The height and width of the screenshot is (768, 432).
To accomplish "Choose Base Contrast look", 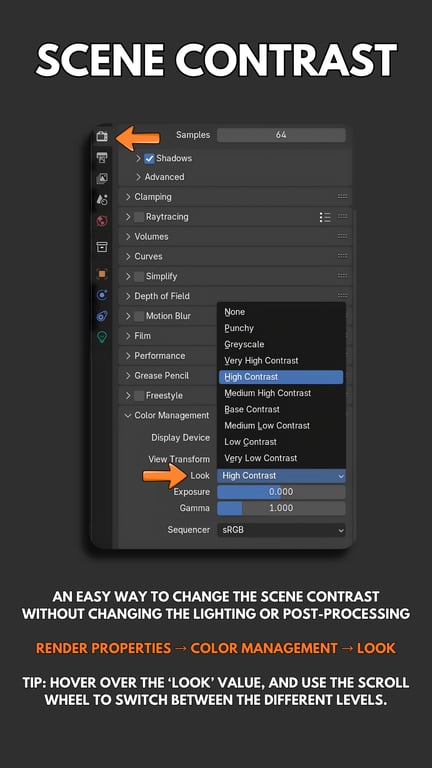I will (281, 409).
